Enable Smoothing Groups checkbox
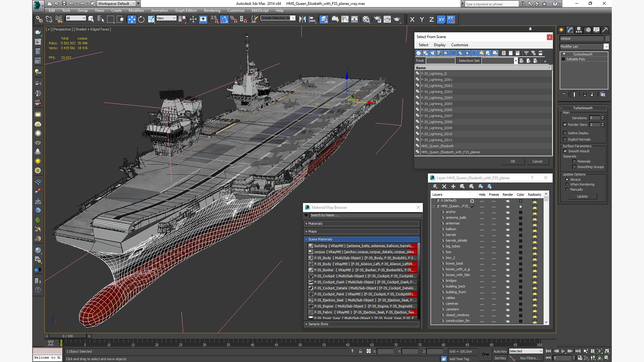The height and width of the screenshot is (362, 644). click(x=574, y=167)
